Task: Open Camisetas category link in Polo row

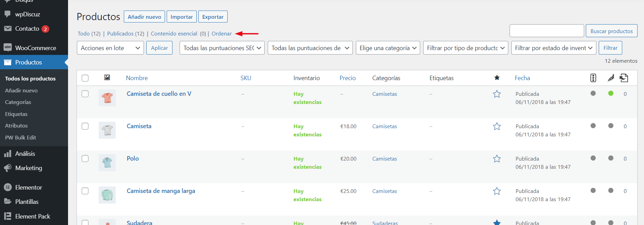Action: pyautogui.click(x=384, y=159)
